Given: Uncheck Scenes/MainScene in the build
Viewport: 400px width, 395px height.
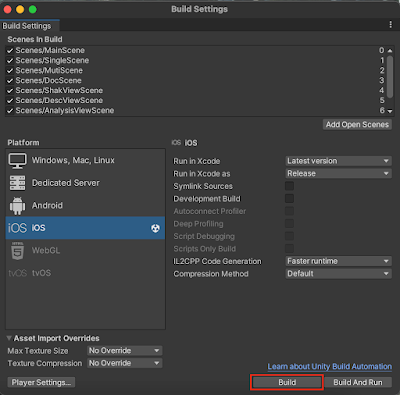Looking at the screenshot, I should (10, 51).
